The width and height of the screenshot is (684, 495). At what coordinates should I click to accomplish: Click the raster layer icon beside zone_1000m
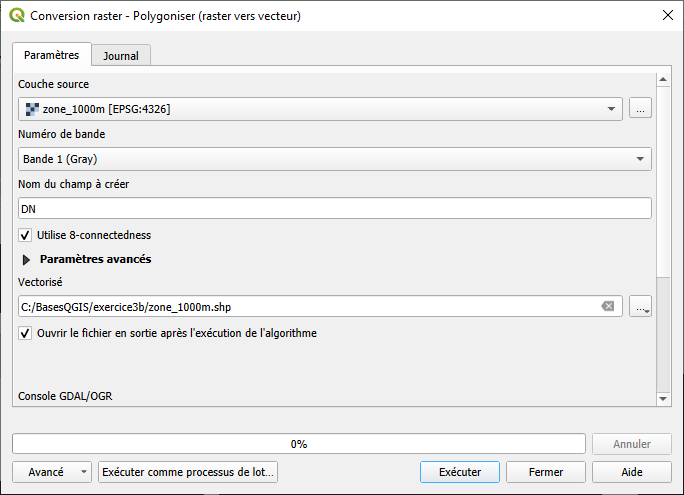31,109
